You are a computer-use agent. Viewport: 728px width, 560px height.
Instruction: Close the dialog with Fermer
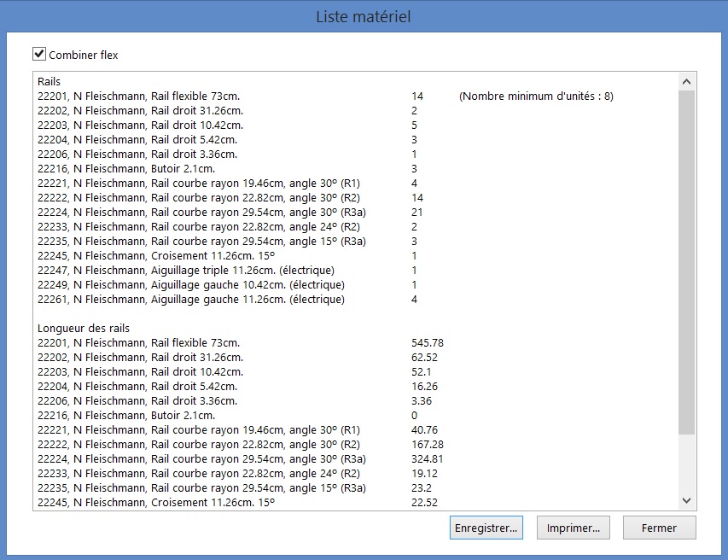(x=659, y=528)
